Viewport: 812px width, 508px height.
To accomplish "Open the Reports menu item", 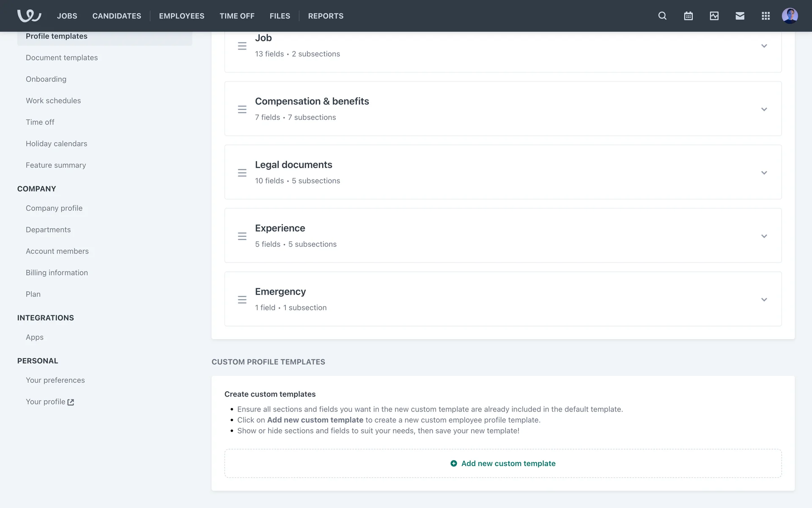I will pyautogui.click(x=326, y=16).
